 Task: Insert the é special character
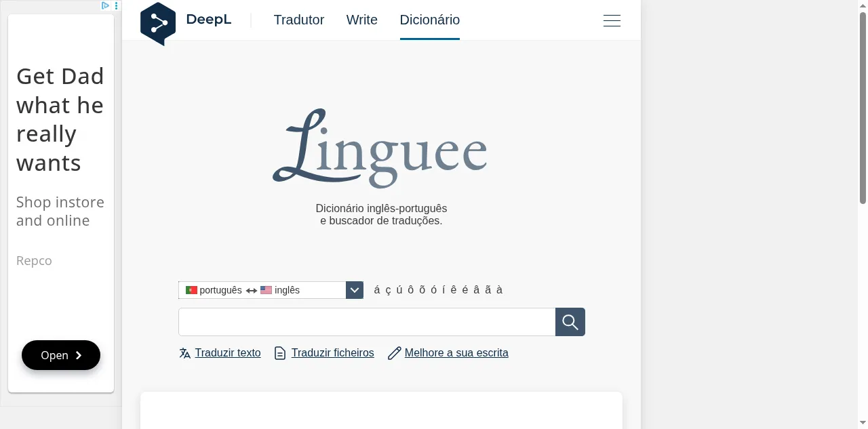tap(465, 290)
